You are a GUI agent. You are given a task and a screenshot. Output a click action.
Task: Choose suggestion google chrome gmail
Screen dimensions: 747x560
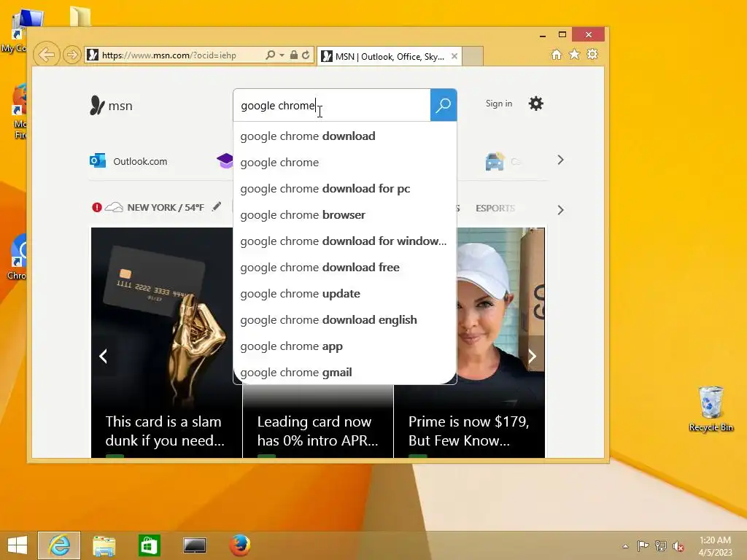coord(344,372)
